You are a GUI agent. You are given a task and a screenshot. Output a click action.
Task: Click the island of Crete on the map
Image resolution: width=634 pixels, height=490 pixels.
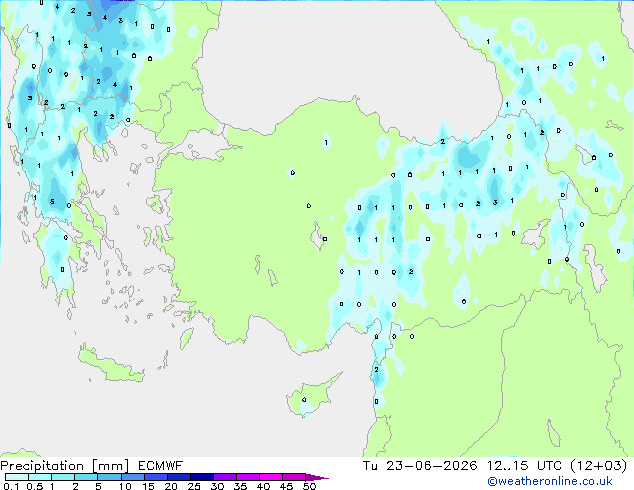click(110, 366)
